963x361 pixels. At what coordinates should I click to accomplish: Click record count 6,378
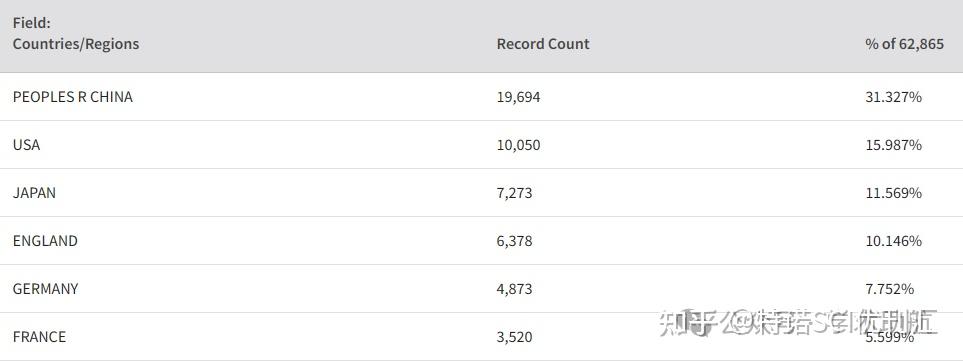pos(515,241)
